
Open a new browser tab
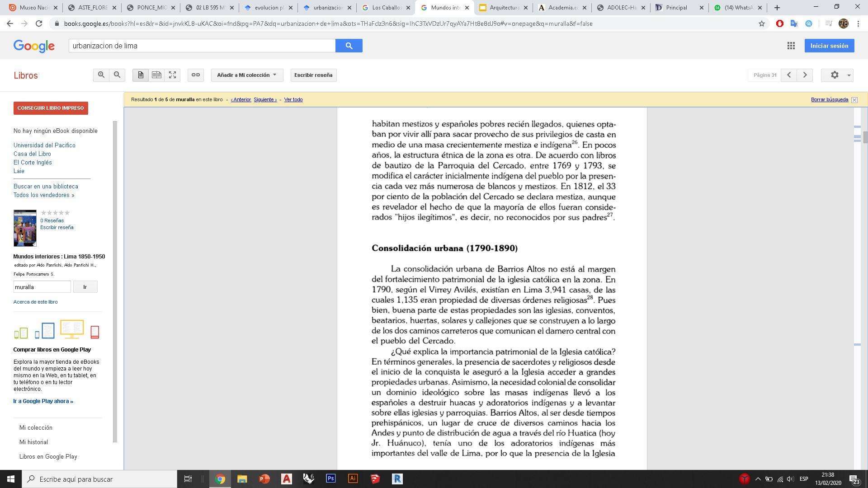[777, 8]
